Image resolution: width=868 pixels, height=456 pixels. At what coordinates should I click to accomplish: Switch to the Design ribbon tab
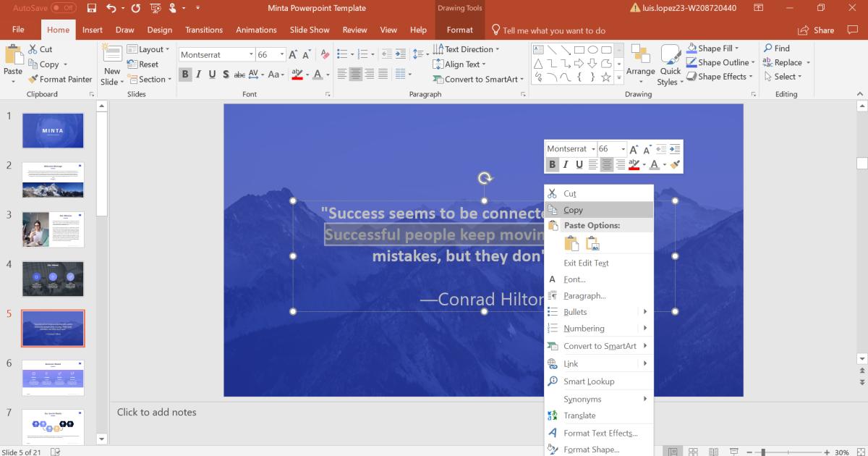159,30
